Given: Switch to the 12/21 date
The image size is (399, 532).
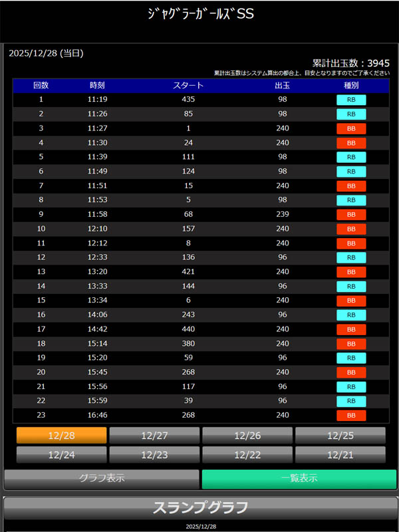Looking at the screenshot, I should tap(340, 455).
